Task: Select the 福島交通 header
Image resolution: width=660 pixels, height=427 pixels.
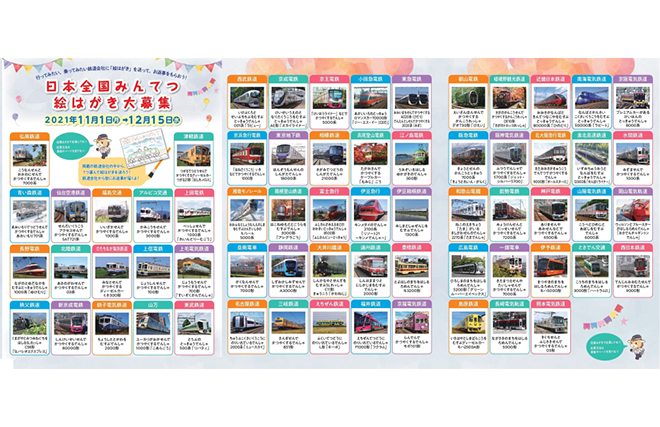Action: point(112,192)
